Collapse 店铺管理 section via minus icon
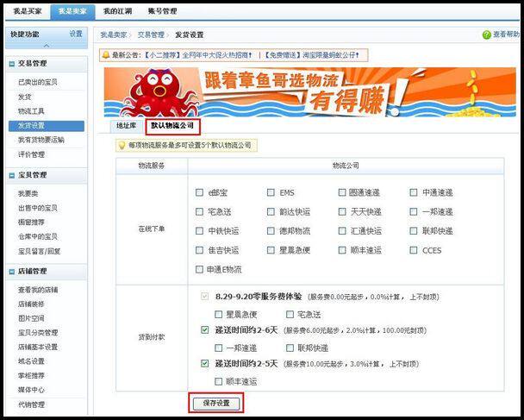Screen dimensions: 524x420 (12, 272)
